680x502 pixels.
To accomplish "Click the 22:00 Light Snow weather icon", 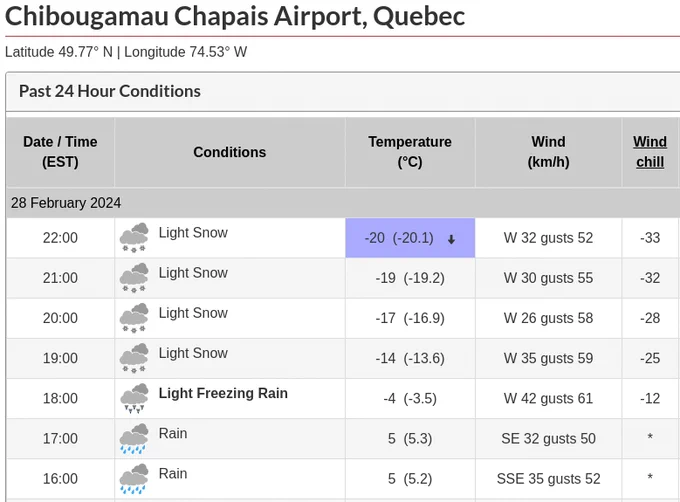I will 134,238.
